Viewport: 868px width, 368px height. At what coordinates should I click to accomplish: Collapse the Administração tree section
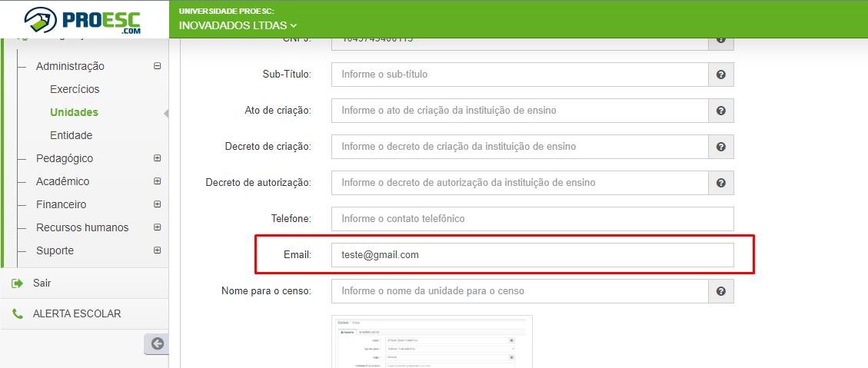click(157, 66)
